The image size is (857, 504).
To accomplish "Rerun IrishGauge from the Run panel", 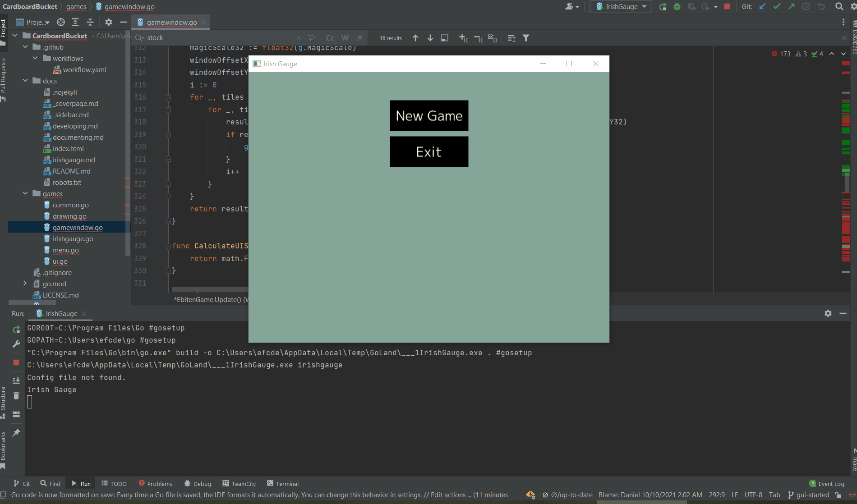I will click(x=16, y=330).
